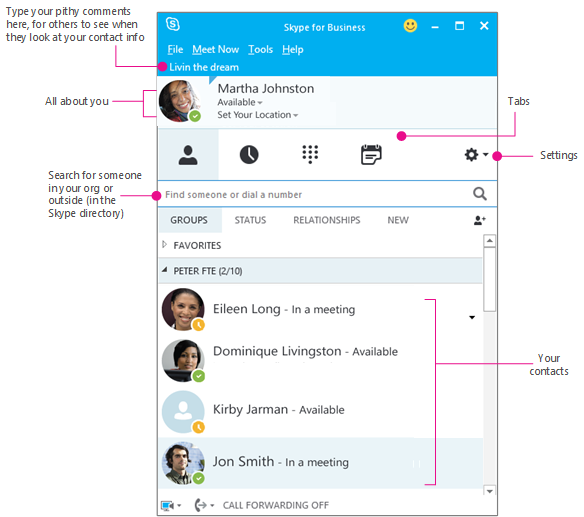The image size is (584, 517).
Task: Switch to the Status view tab
Action: (250, 220)
